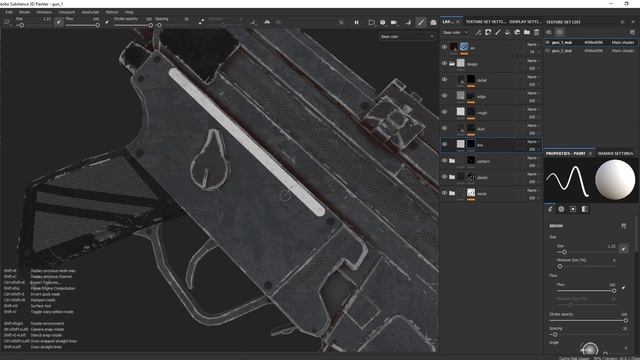Toggle pen pressure for Size in Properties
Screen dimensions: 640x360
pyautogui.click(x=624, y=248)
